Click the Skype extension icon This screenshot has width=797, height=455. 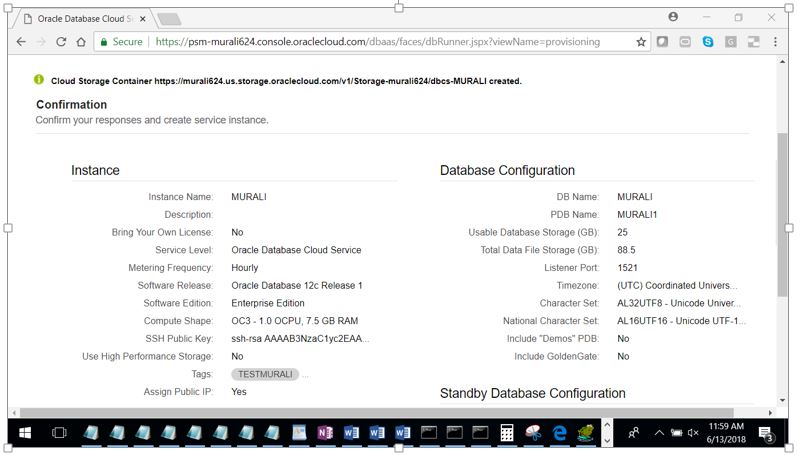click(708, 42)
